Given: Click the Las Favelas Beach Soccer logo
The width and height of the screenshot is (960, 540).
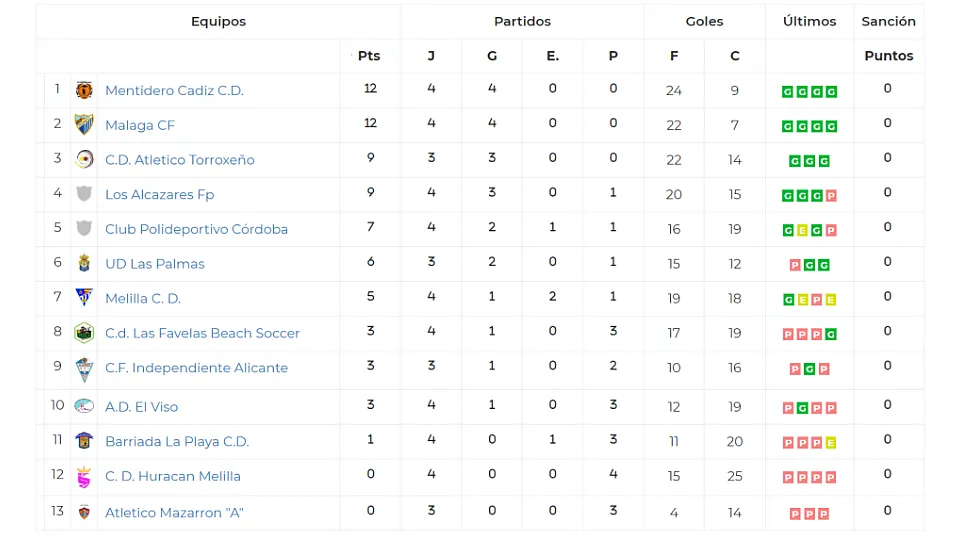Looking at the screenshot, I should pos(84,332).
